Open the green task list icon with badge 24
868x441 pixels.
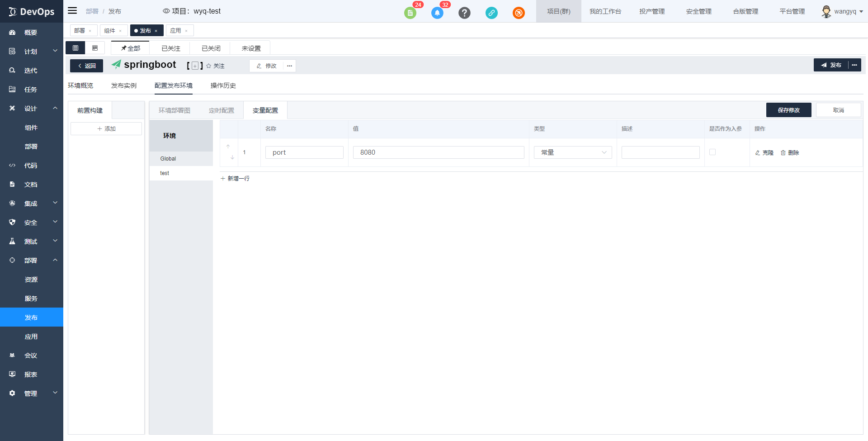pos(410,13)
